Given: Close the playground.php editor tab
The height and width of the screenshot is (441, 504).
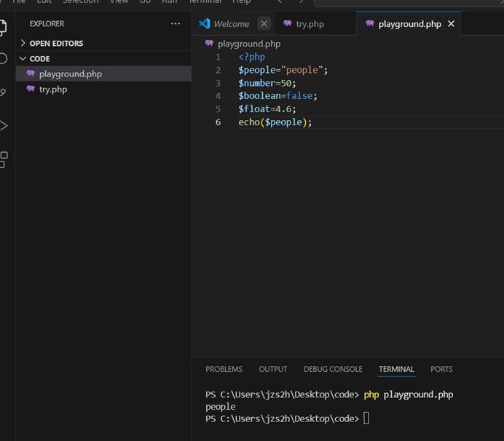Looking at the screenshot, I should point(452,24).
